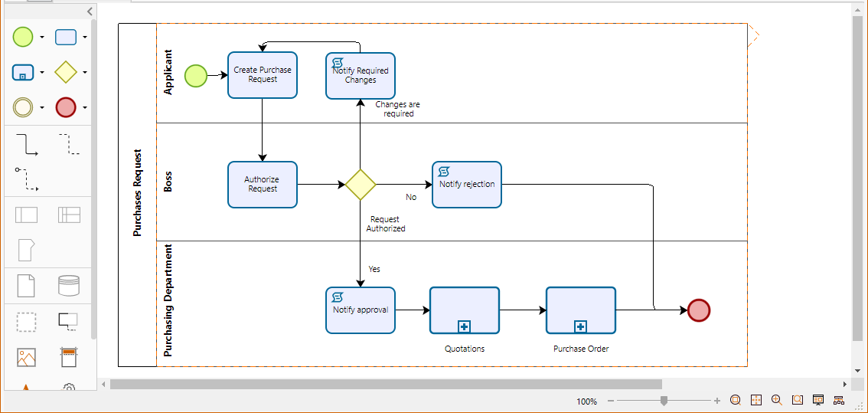Select the Quotations sub-process box
The height and width of the screenshot is (413, 868).
tap(465, 310)
